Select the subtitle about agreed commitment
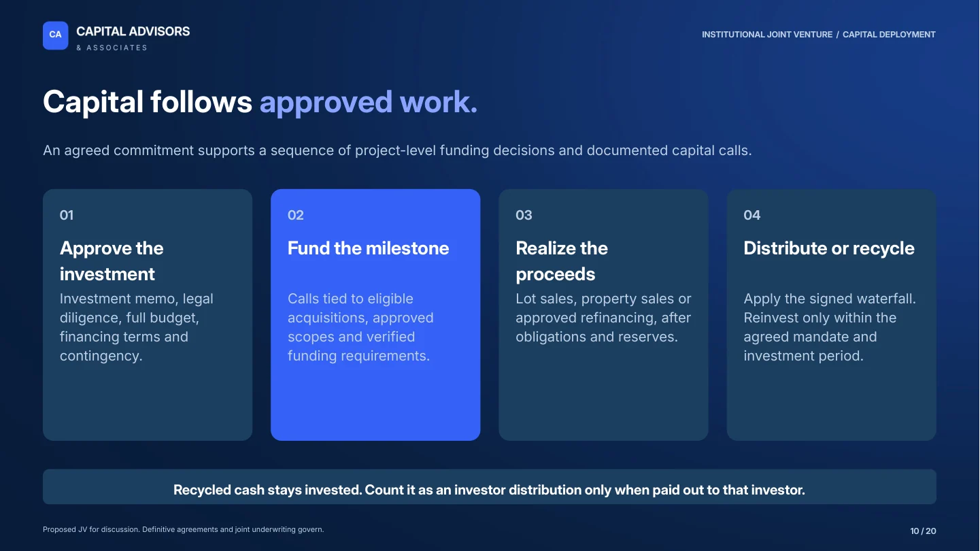The image size is (980, 551). coord(397,150)
